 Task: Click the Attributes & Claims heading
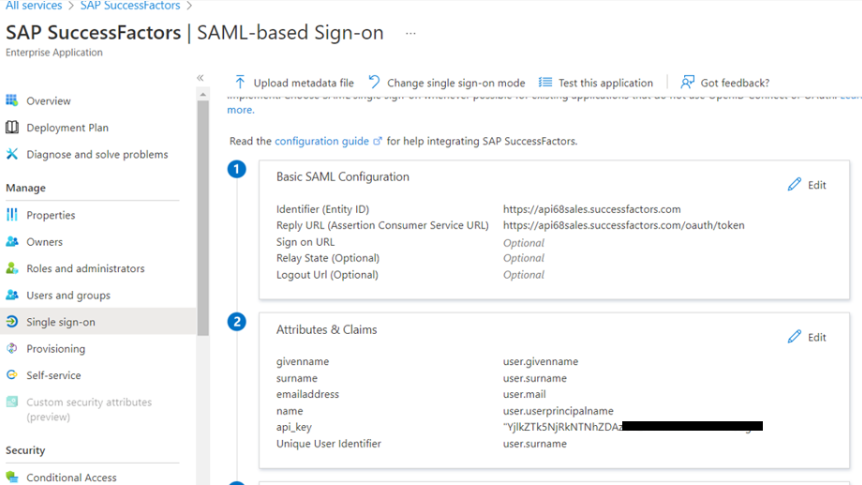[x=327, y=329]
